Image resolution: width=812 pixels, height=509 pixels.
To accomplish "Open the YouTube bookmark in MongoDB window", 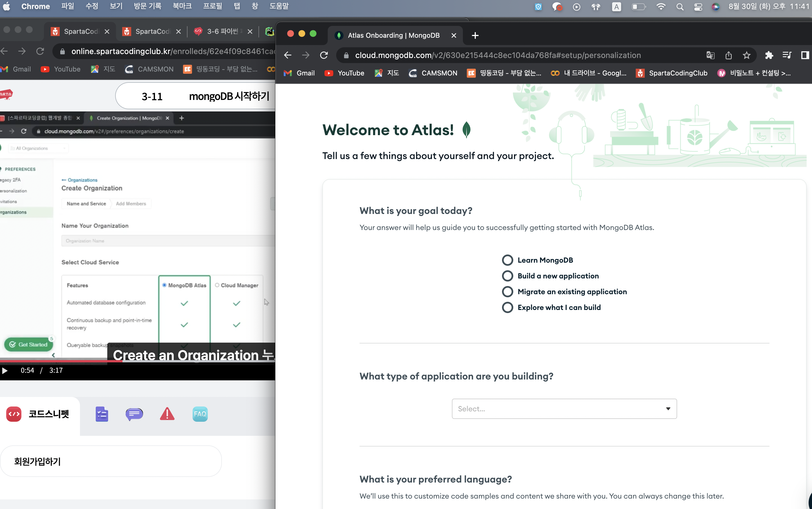I will [344, 73].
